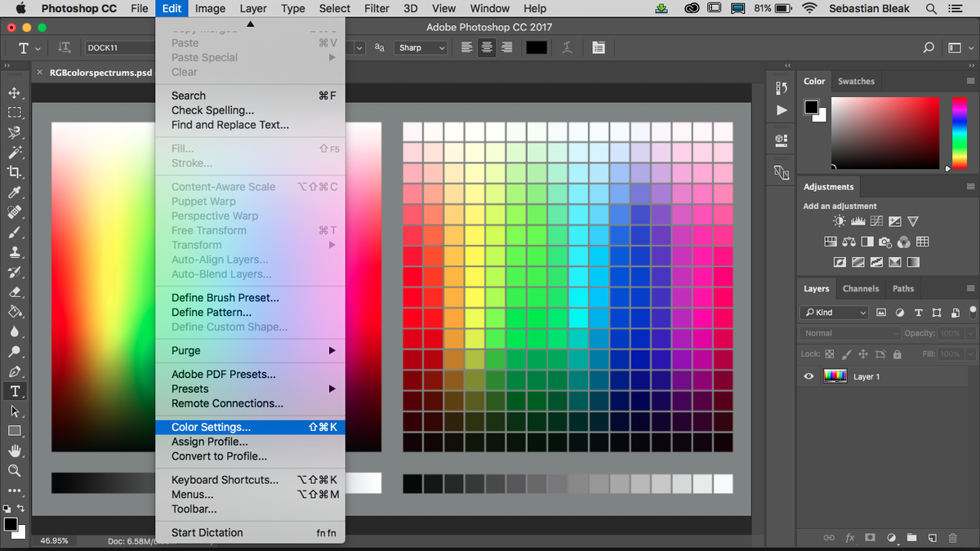This screenshot has width=980, height=551.
Task: Add a Curves adjustment layer
Action: [x=877, y=220]
